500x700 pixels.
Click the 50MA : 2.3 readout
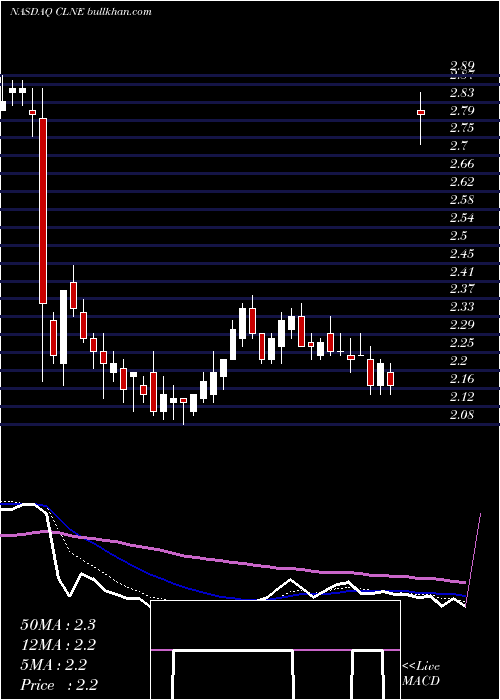pos(58,625)
